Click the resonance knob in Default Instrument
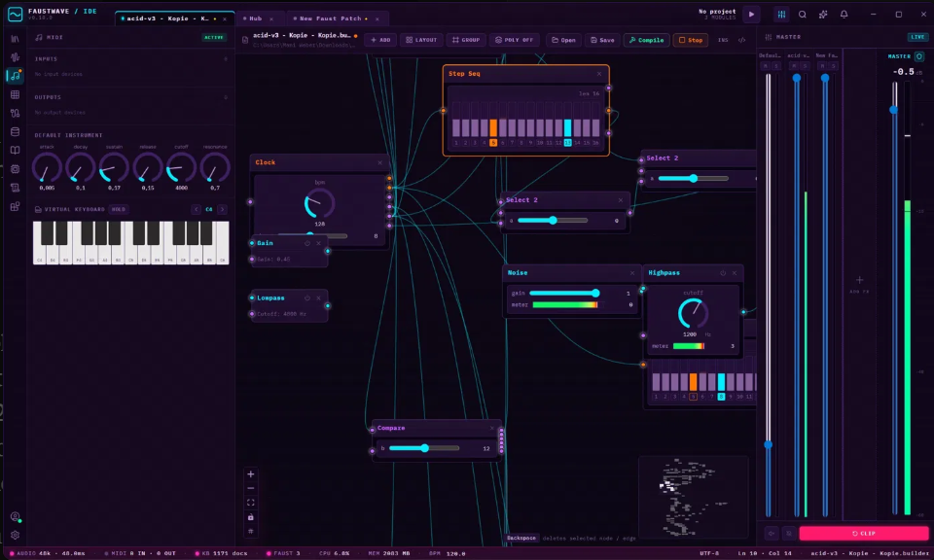Image resolution: width=934 pixels, height=560 pixels. coord(215,168)
